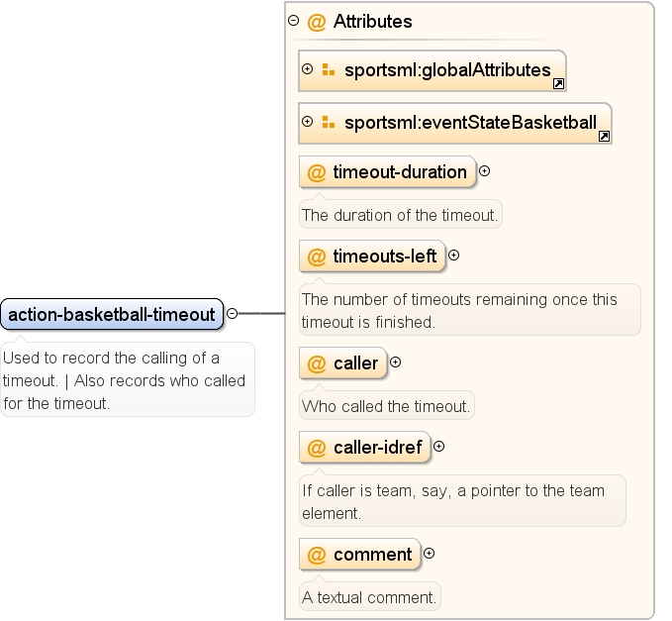The width and height of the screenshot is (672, 621).
Task: Click the eventStateBasketball reference arrow icon
Action: point(604,137)
